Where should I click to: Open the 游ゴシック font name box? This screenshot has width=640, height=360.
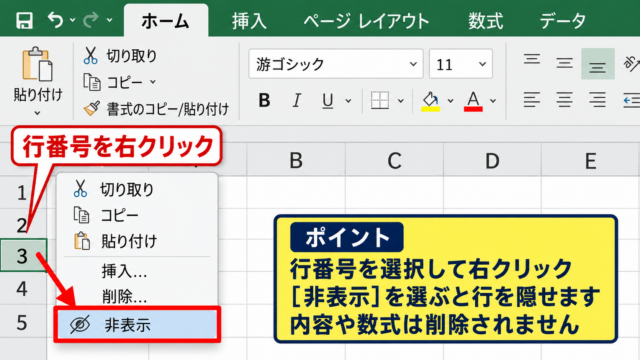click(336, 64)
